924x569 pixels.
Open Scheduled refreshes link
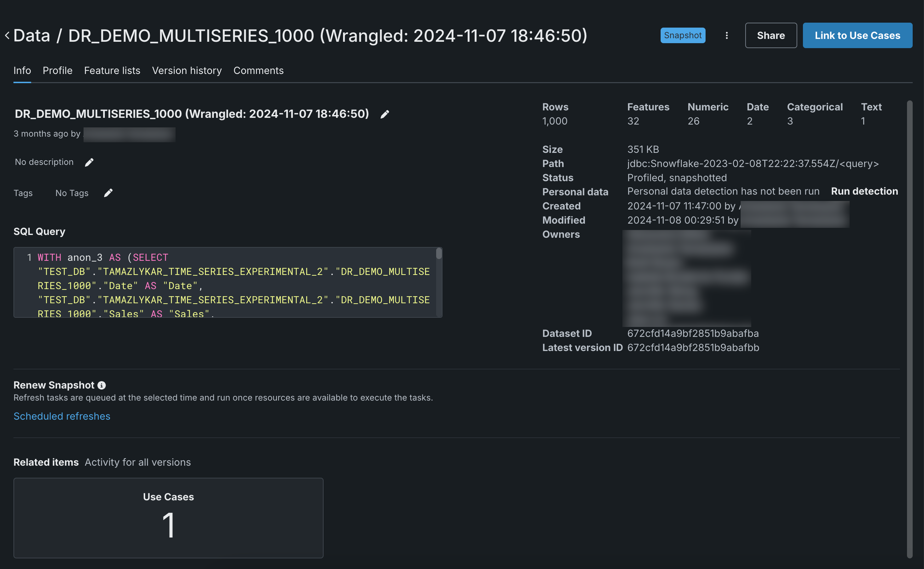click(x=62, y=416)
